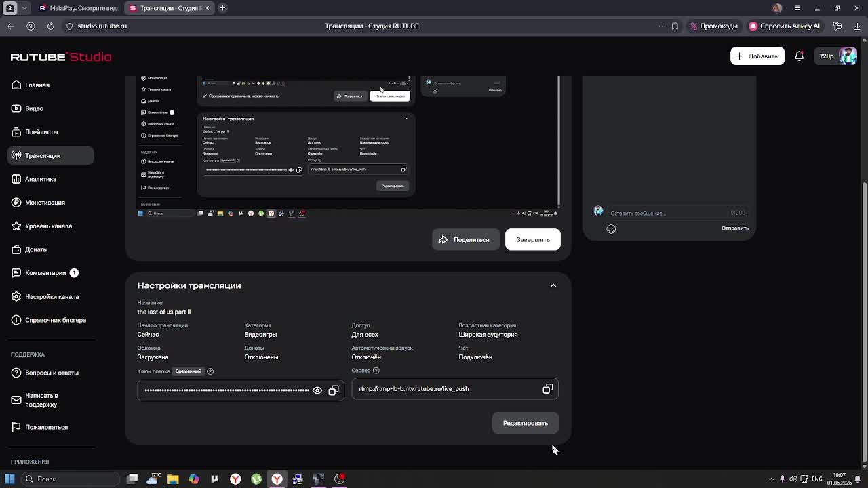Click the studio.rutube.ru address bar
868x488 pixels.
[102, 26]
